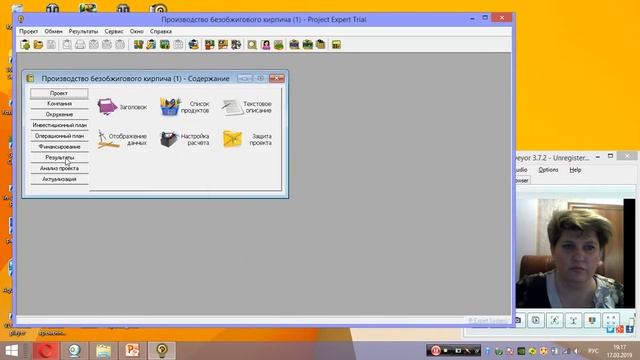Click the video file play button in recorder

(536, 320)
